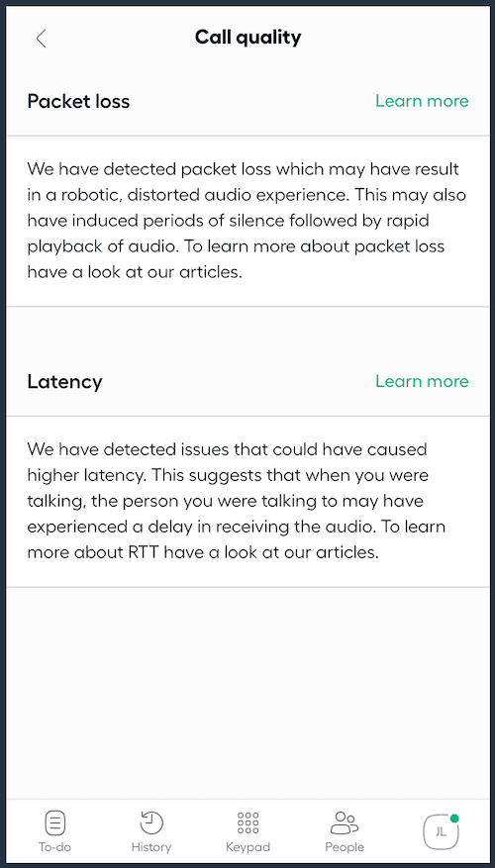
Task: Click the higher latency description paragraph
Action: [x=237, y=501]
